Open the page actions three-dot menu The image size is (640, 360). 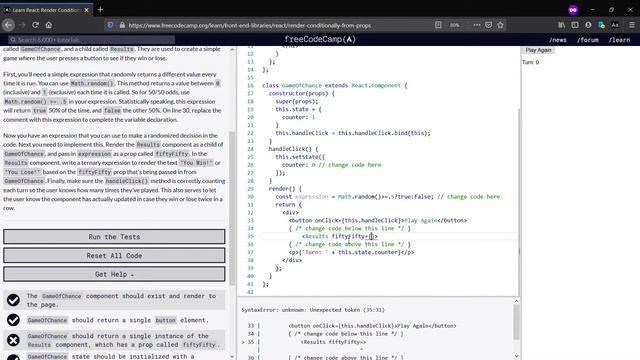476,25
